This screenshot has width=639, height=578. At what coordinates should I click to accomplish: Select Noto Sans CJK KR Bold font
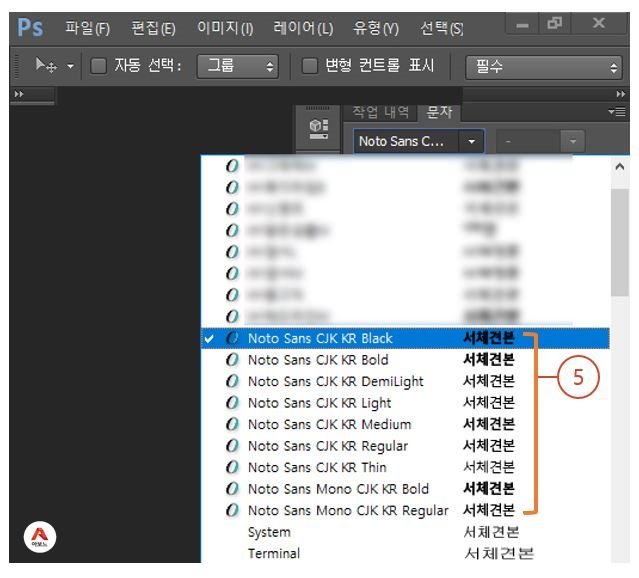[405, 360]
